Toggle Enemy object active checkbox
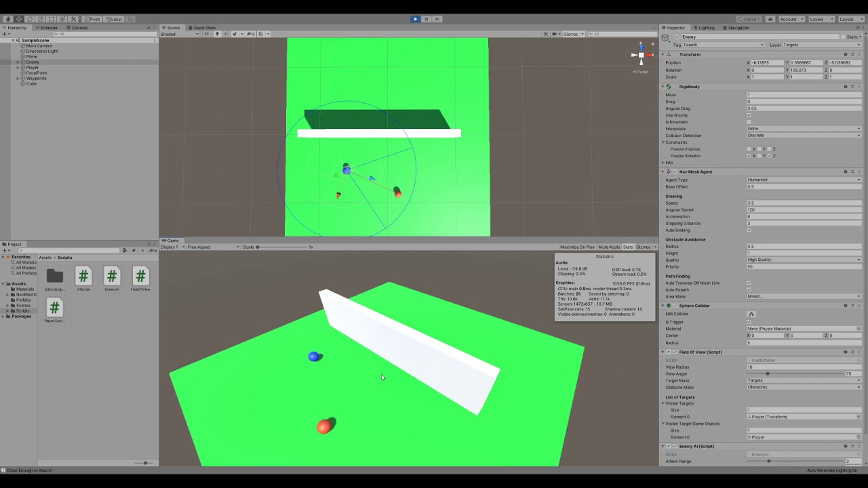 point(677,37)
